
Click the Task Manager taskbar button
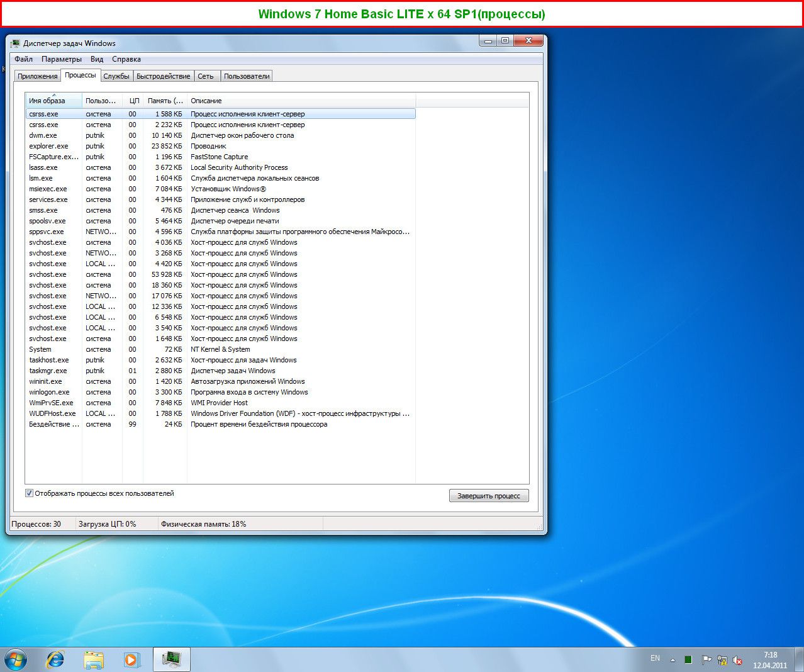coord(172,659)
